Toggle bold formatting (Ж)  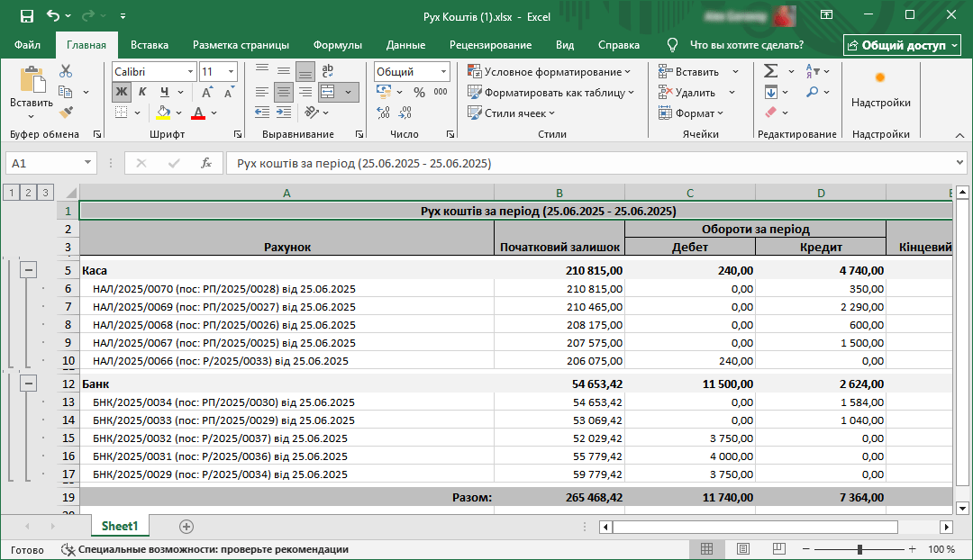(122, 93)
